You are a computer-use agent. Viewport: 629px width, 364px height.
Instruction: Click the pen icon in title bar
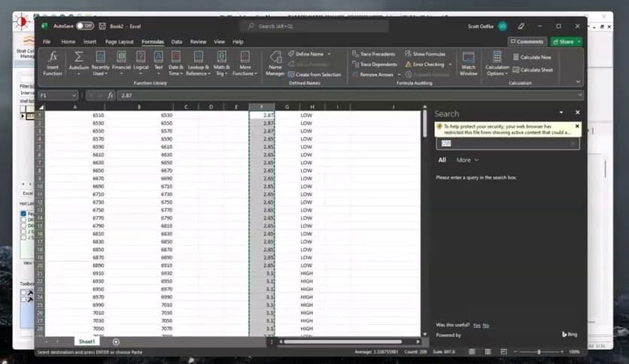tap(521, 26)
